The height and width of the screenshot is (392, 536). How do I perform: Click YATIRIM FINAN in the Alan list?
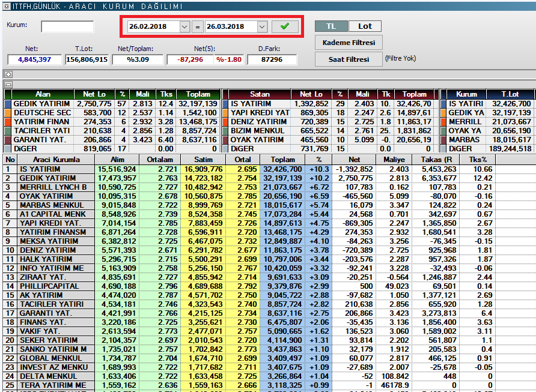(x=41, y=121)
